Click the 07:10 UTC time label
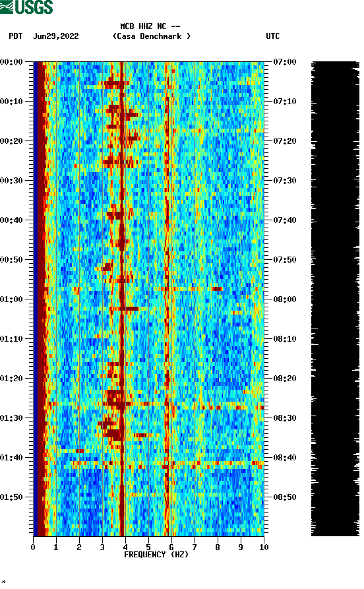The width and height of the screenshot is (364, 589). 285,102
